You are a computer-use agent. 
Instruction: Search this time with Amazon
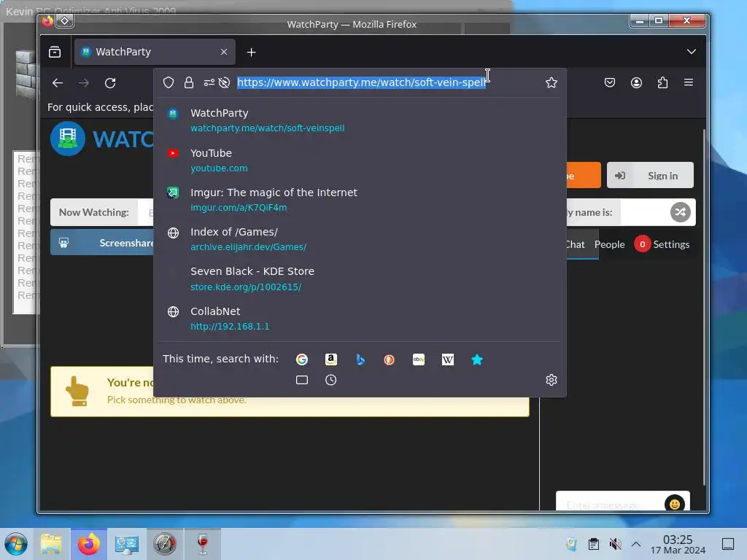(x=331, y=359)
